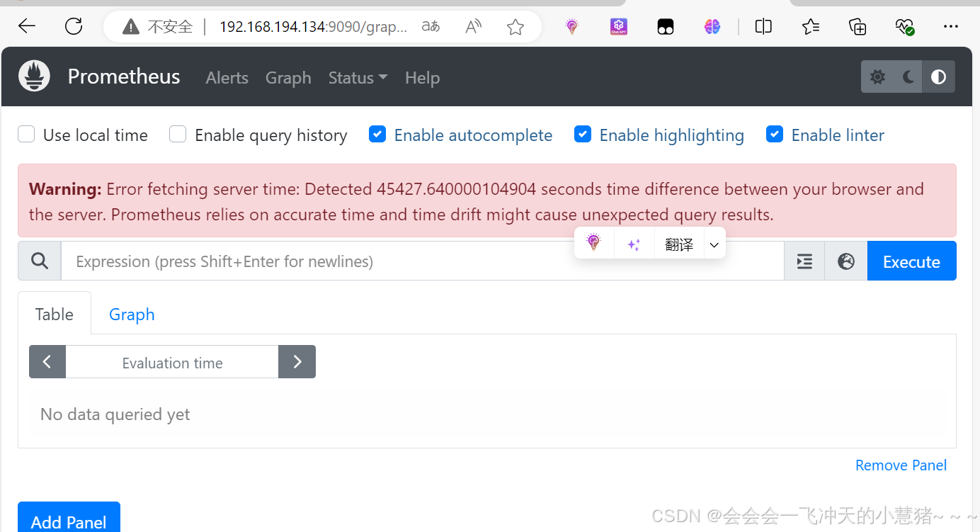Click the 翻译 translate button
Screen dimensions: 980x532
point(679,244)
